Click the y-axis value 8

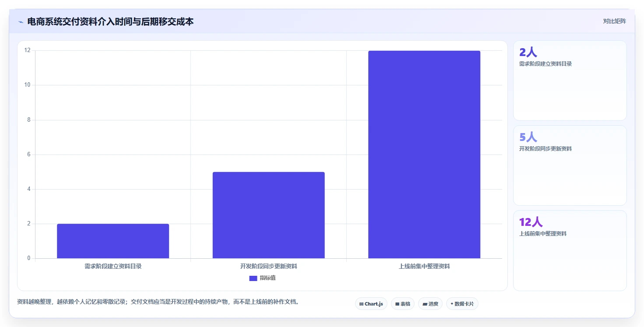click(x=29, y=120)
